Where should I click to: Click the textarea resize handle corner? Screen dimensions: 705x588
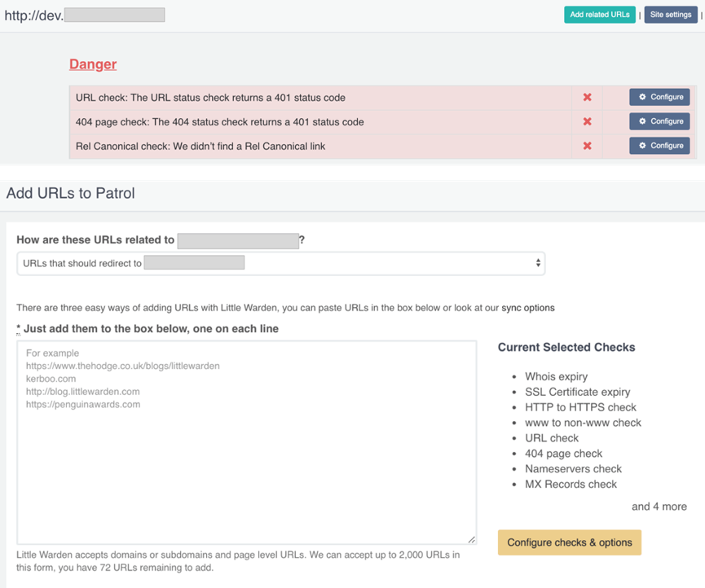point(472,539)
